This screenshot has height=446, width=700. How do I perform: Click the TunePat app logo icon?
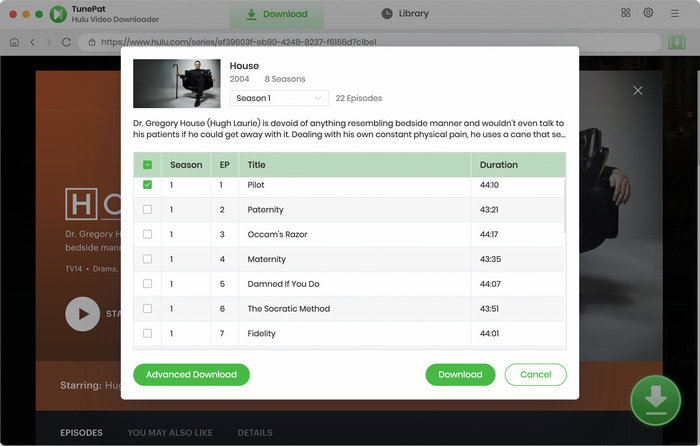point(58,14)
